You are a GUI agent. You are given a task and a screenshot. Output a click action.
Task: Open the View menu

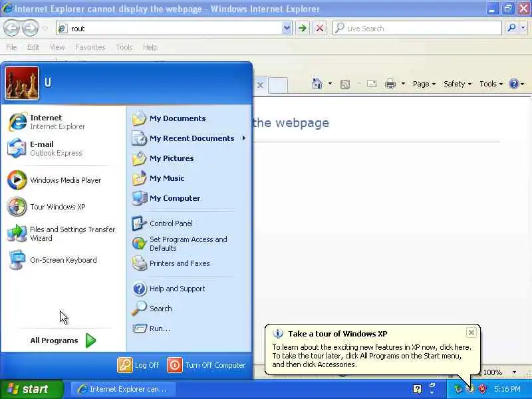[x=57, y=47]
